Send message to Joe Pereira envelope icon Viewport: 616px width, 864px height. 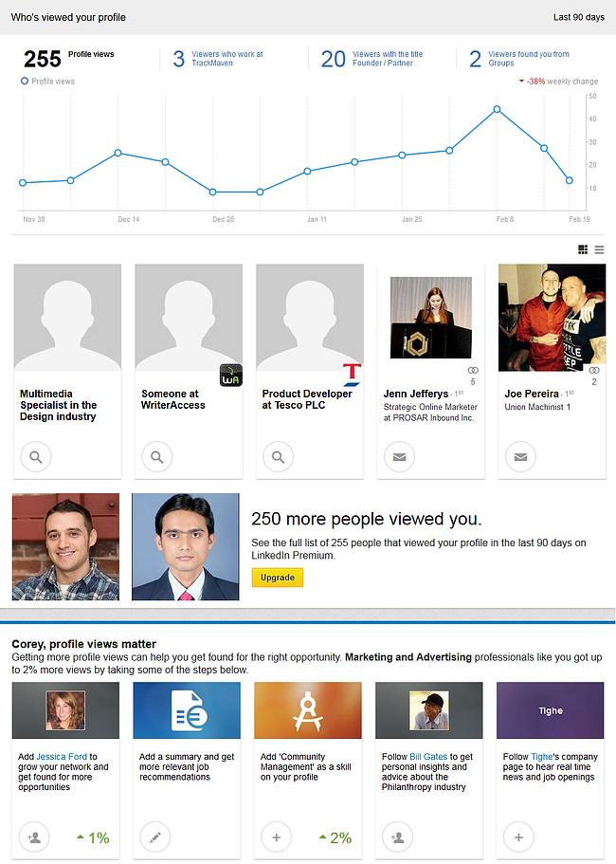tap(520, 457)
